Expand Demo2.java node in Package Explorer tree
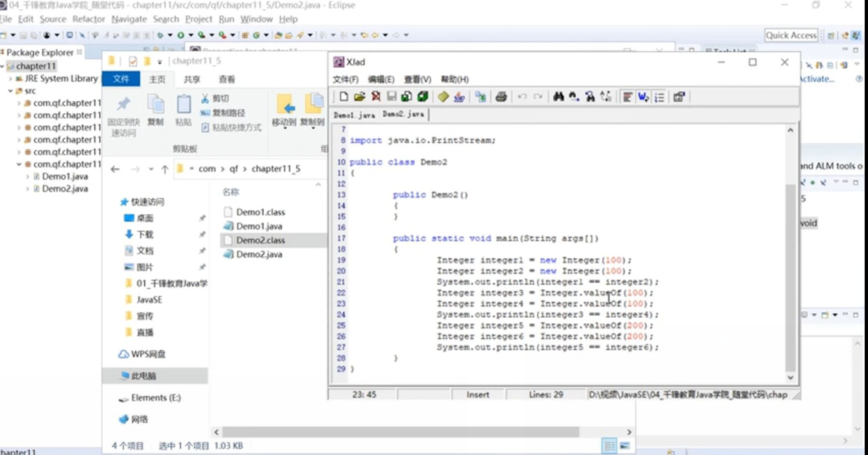868x455 pixels. tap(27, 189)
